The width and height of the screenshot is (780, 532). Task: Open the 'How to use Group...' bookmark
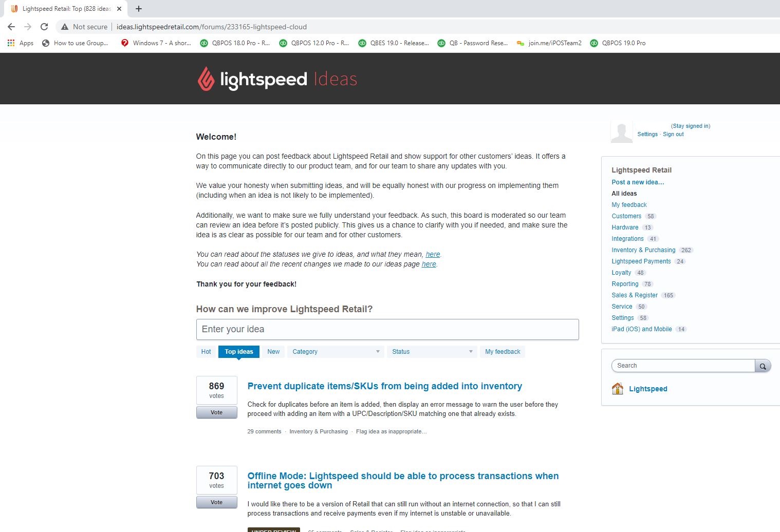coord(75,43)
